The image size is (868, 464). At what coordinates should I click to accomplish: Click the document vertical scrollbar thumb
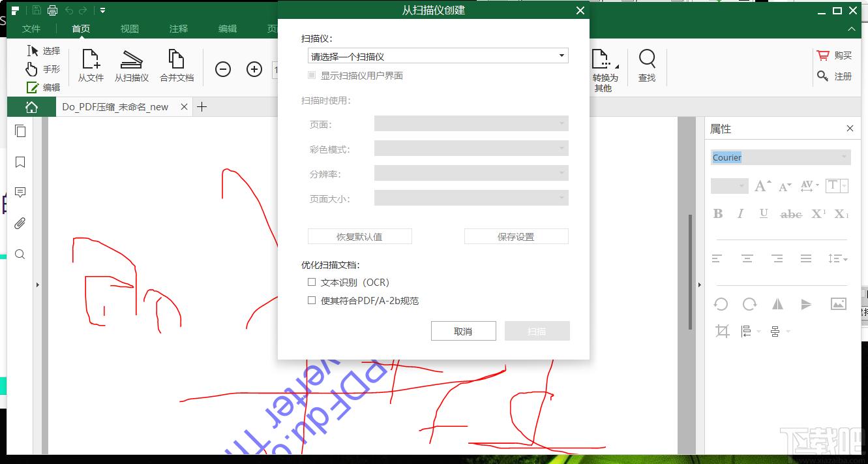[x=691, y=272]
